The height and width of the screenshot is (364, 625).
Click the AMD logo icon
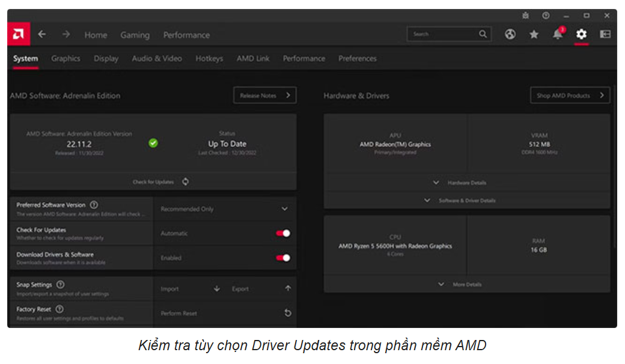19,34
